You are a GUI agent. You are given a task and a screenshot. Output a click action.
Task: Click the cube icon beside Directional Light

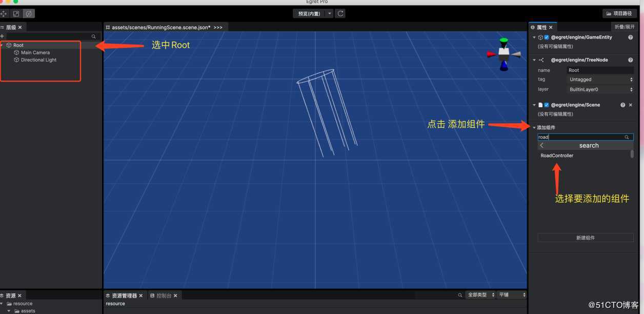(x=16, y=60)
